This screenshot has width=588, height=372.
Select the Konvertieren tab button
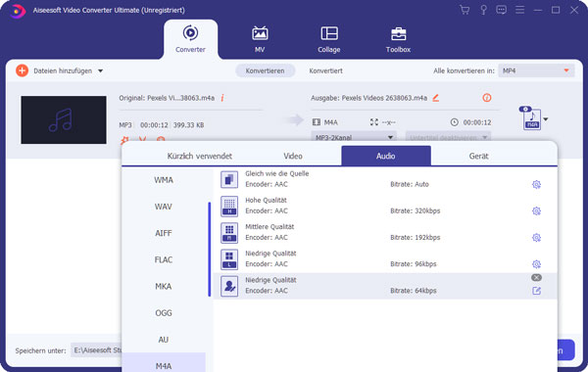(265, 70)
